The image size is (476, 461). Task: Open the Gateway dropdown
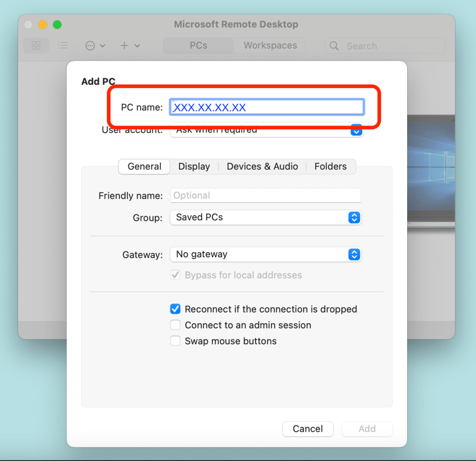coord(265,254)
